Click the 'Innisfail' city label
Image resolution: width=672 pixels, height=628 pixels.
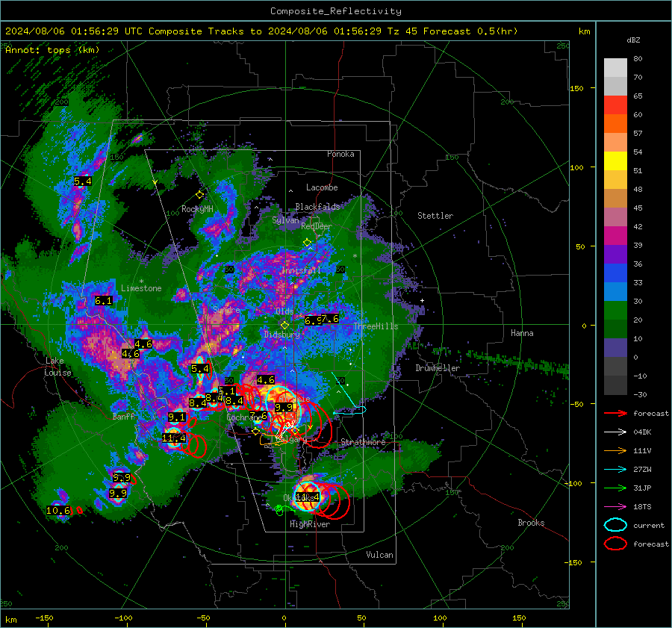[x=301, y=270]
